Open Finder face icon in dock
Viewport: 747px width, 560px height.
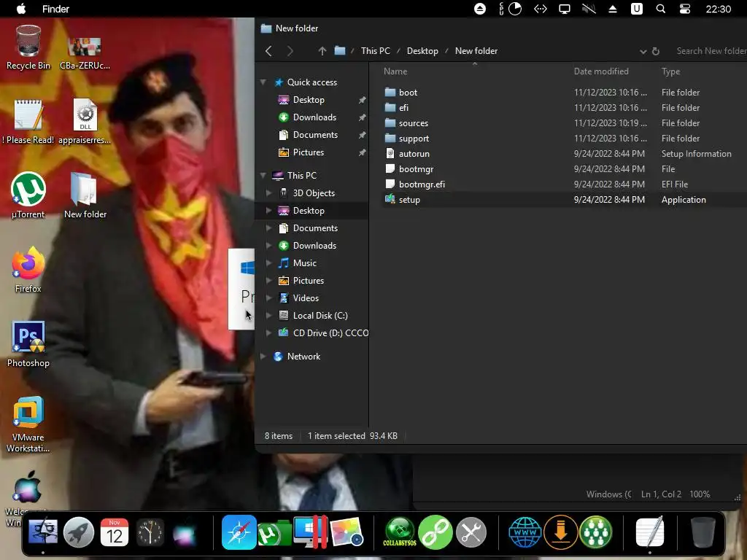pos(43,532)
